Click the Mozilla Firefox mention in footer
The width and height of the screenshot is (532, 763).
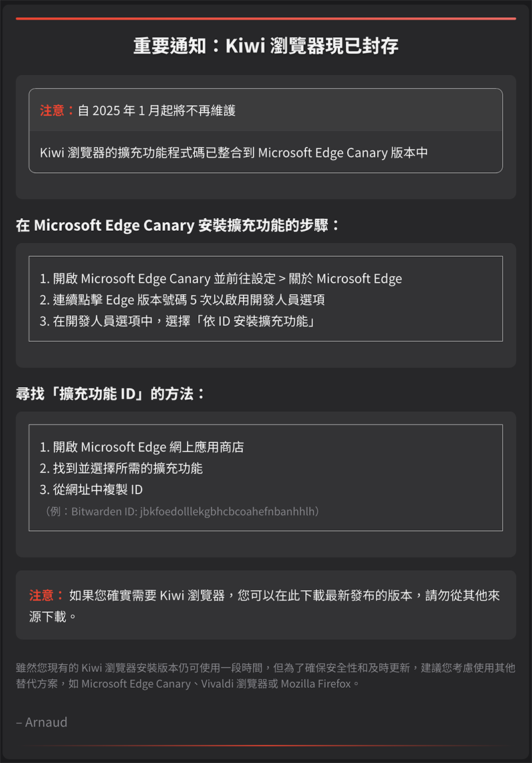316,684
